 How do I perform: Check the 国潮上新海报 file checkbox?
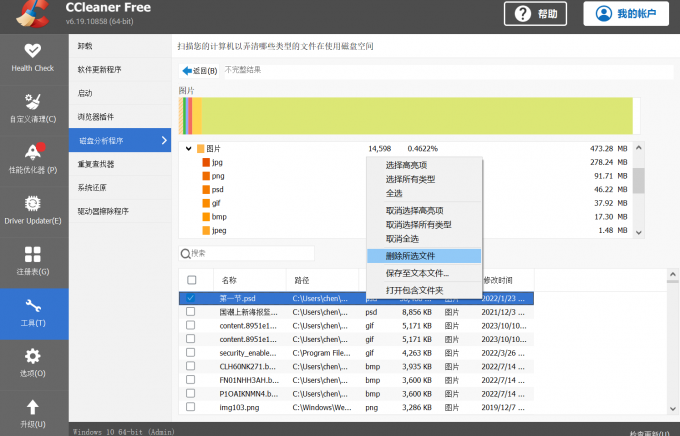[x=190, y=311]
